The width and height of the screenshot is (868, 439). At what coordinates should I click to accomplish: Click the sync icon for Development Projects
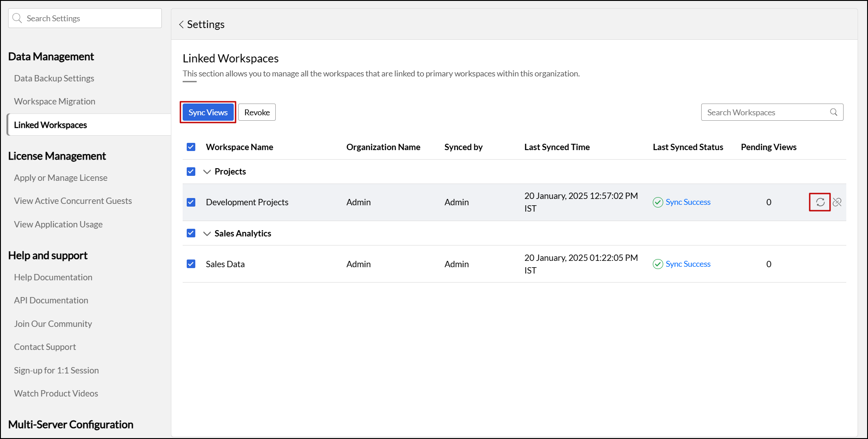pos(820,202)
